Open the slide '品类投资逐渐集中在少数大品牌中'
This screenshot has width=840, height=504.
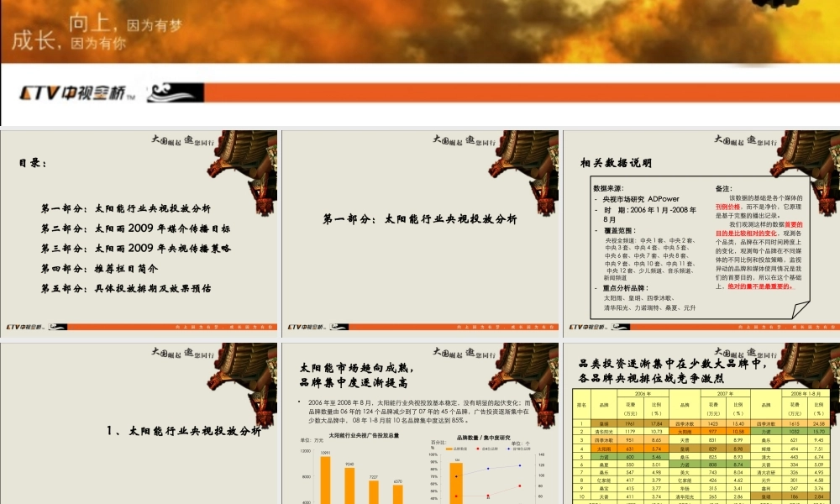click(x=701, y=423)
